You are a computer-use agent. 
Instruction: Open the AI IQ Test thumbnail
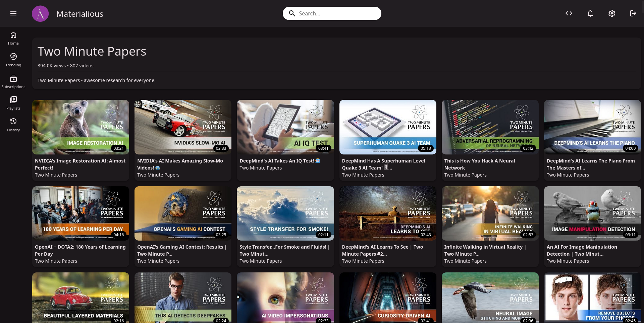point(285,127)
